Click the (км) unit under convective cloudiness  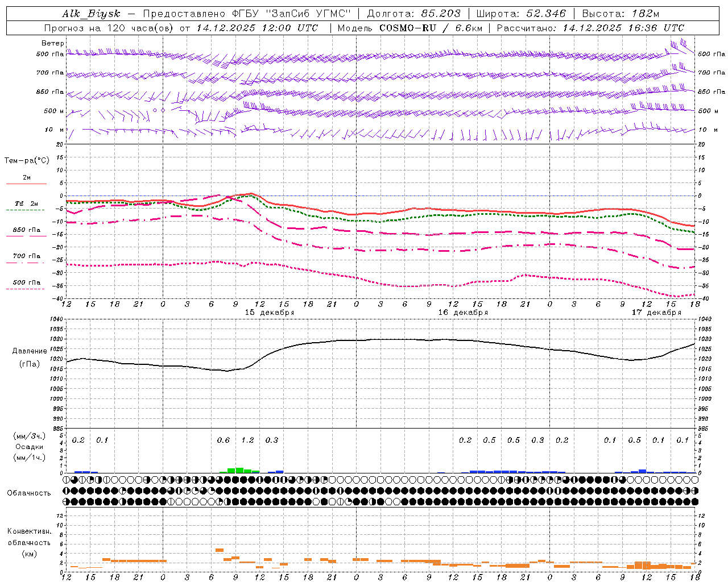29,554
